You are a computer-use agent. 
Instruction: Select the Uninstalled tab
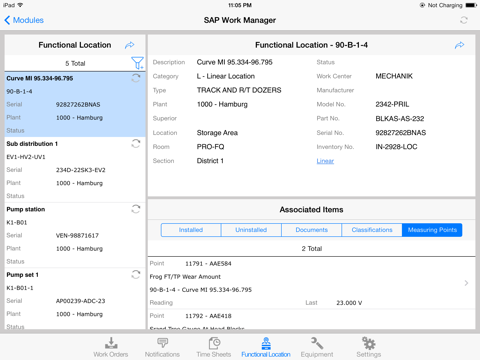[251, 230]
